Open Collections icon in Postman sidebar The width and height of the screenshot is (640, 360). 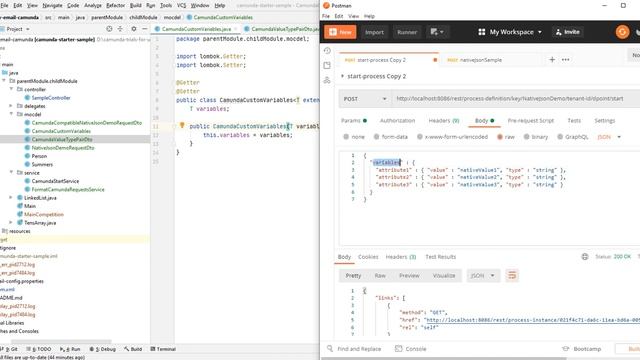(327, 65)
